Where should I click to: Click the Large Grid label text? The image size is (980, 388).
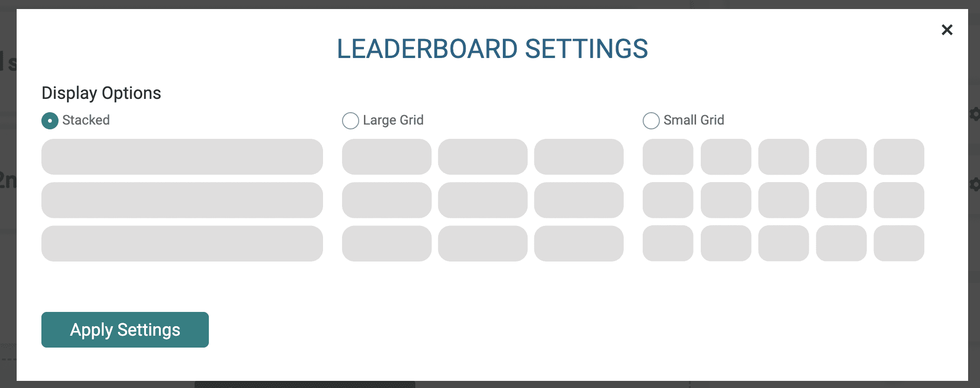click(x=393, y=120)
